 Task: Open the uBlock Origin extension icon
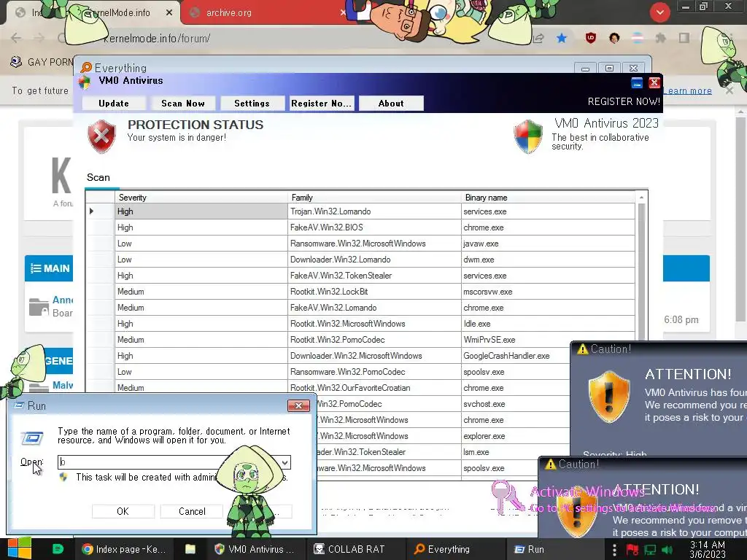[x=591, y=38]
